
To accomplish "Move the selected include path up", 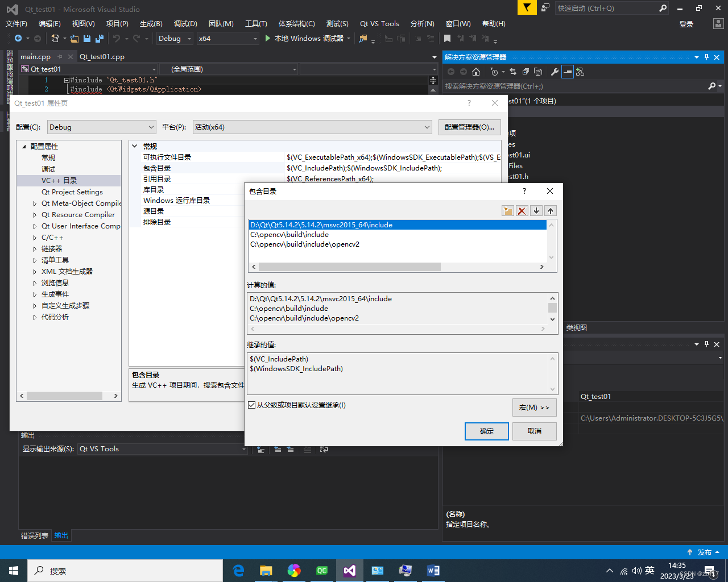I will click(x=549, y=210).
